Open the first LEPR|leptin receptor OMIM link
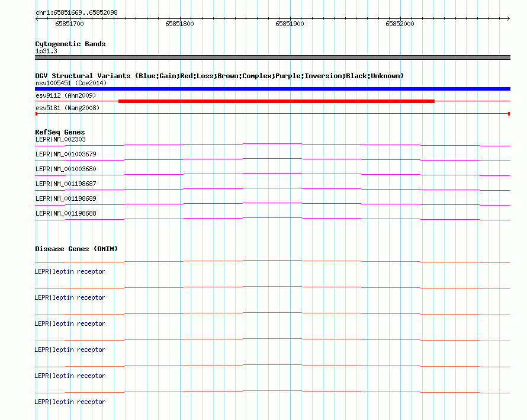The height and width of the screenshot is (420, 527). point(70,271)
